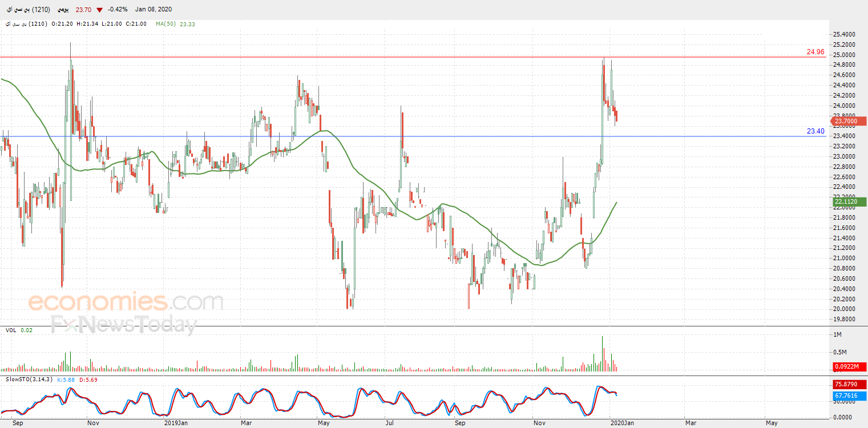Click the green 22.1120 moving average tag
Viewport: 868px width, 428px height.
click(850, 202)
